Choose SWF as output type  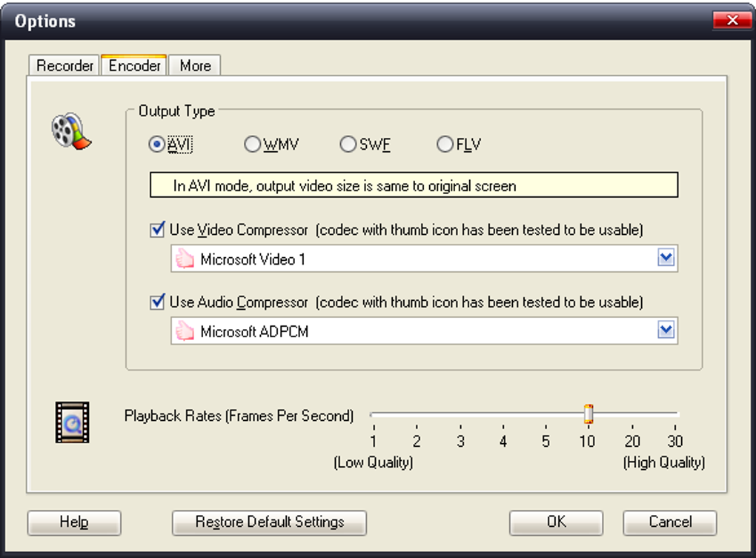[348, 145]
